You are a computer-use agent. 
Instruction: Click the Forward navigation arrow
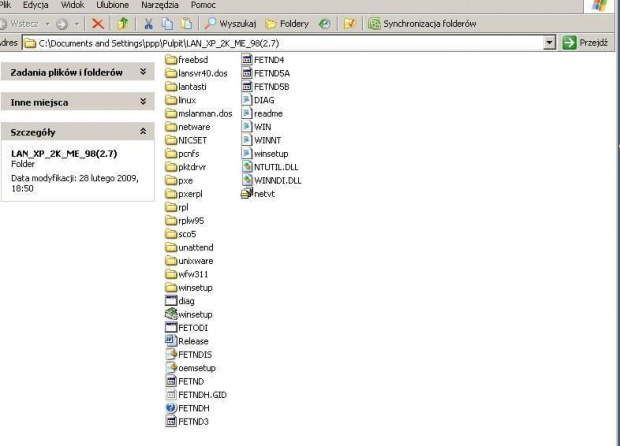62,24
